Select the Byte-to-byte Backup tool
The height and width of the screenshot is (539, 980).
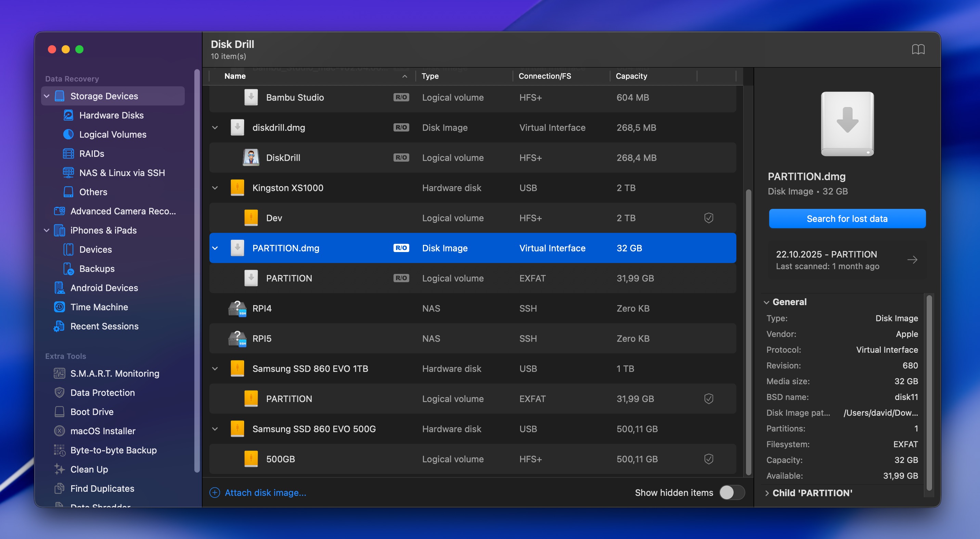pos(113,450)
